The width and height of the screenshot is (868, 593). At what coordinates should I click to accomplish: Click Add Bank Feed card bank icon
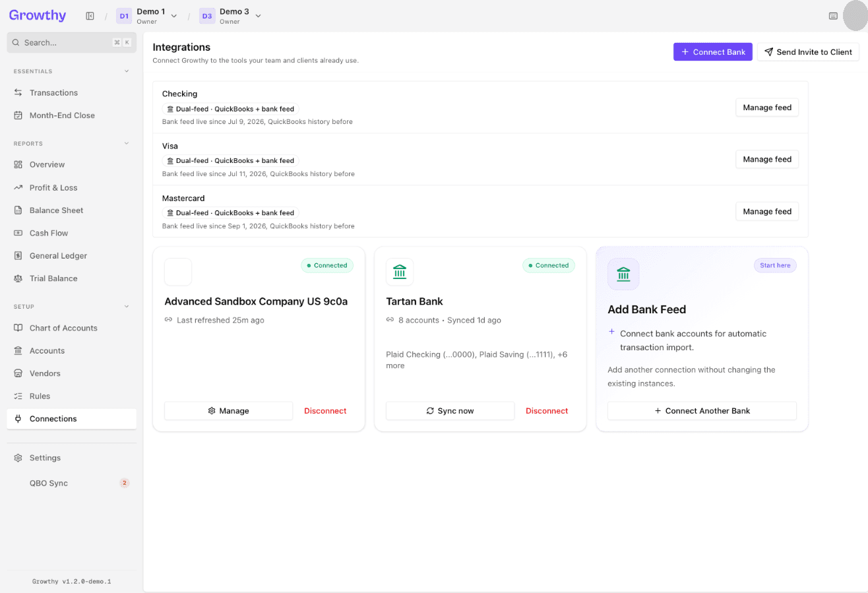click(623, 274)
